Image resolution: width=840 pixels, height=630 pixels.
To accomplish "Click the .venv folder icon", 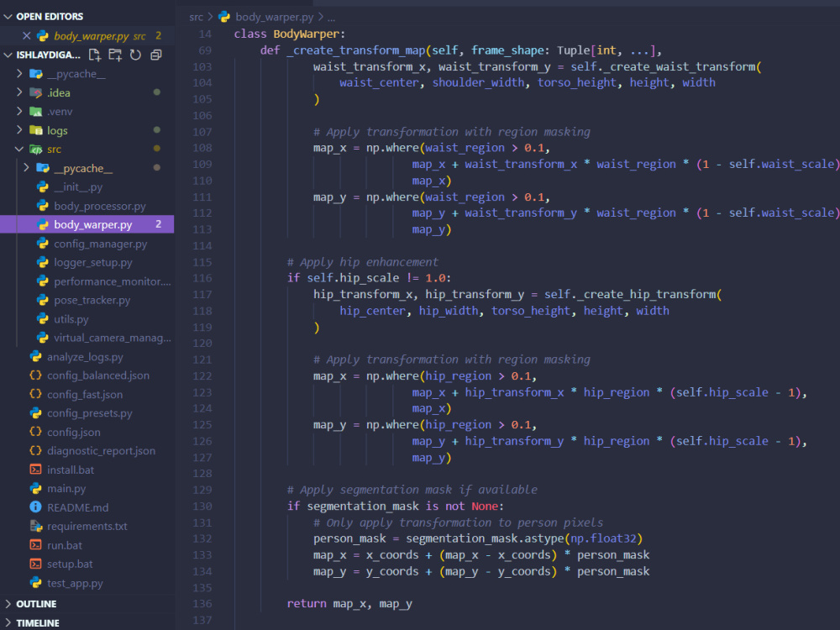I will click(x=36, y=112).
